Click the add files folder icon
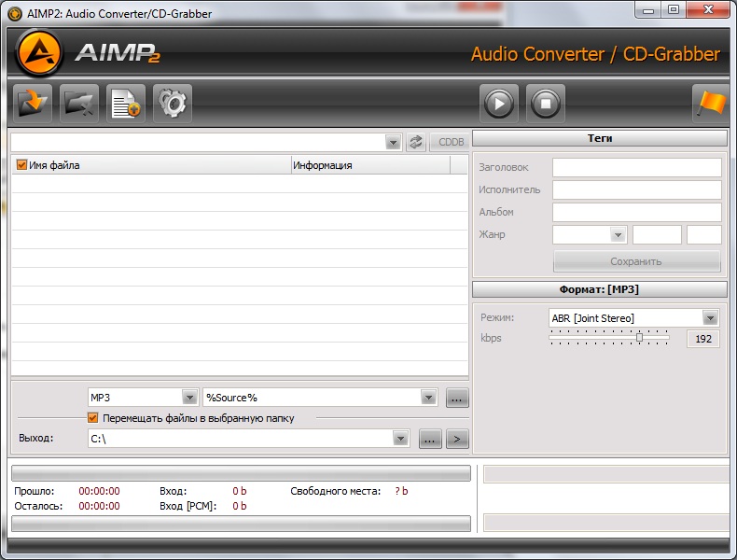 tap(32, 104)
